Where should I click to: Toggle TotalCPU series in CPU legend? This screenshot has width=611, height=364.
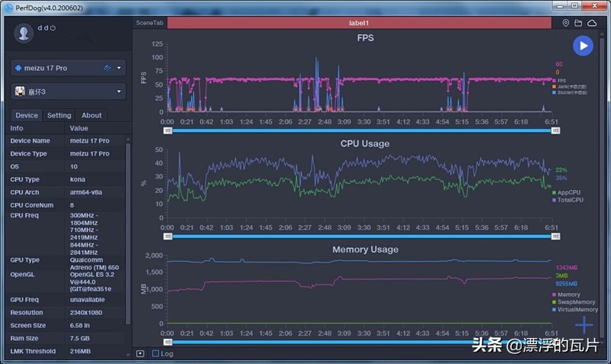(567, 200)
